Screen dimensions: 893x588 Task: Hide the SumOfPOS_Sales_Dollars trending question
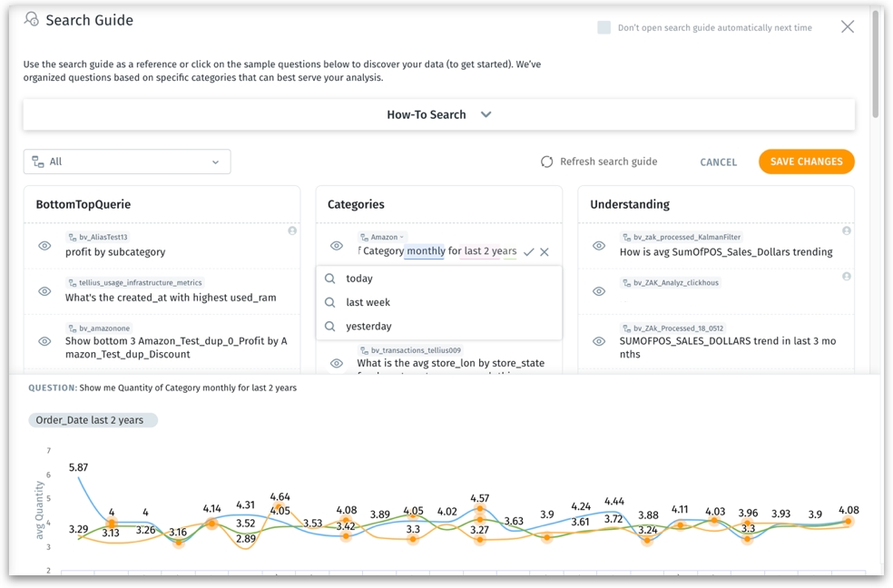pos(599,246)
